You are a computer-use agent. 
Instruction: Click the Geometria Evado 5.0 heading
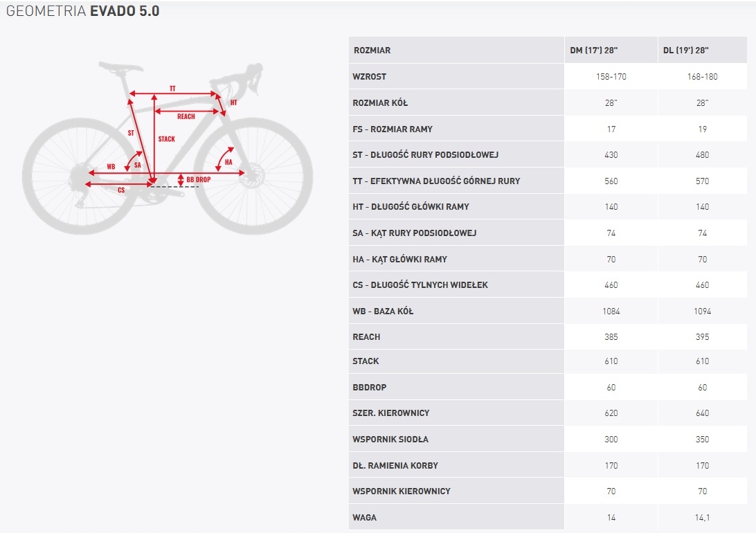click(x=83, y=12)
